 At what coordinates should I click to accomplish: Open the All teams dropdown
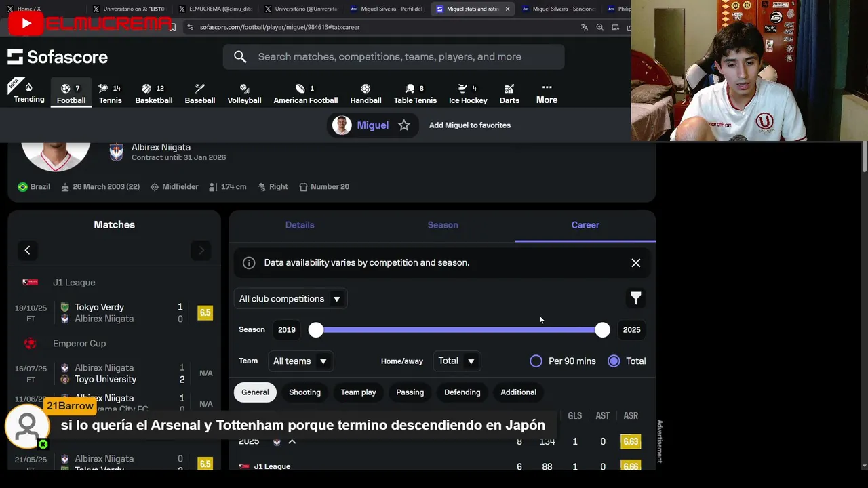(300, 361)
